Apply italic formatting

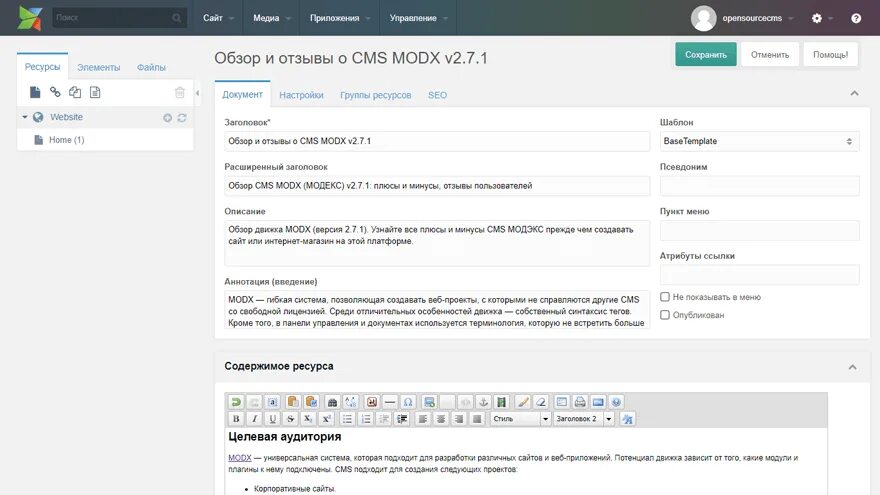click(254, 419)
